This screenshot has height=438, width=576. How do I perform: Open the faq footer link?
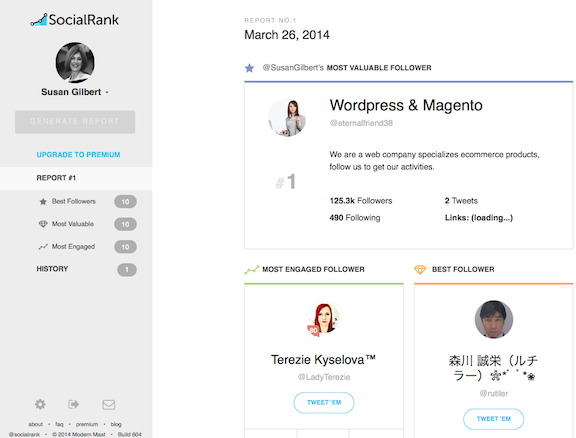(x=59, y=424)
